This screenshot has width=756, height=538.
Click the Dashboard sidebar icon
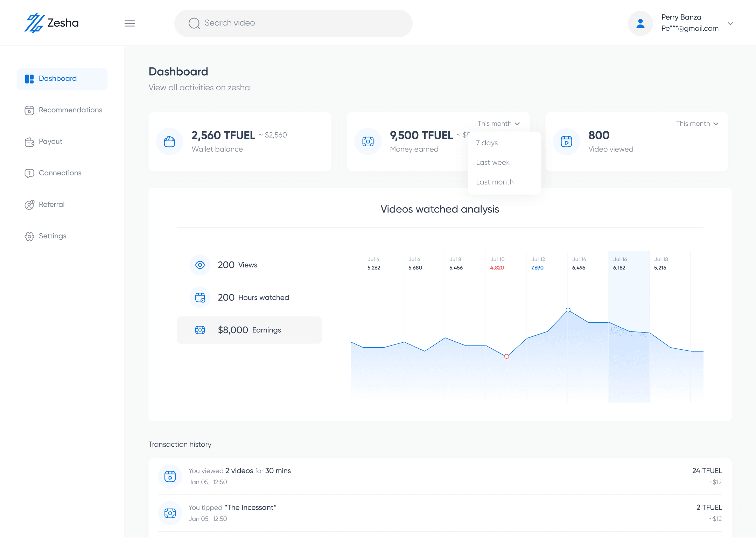29,79
